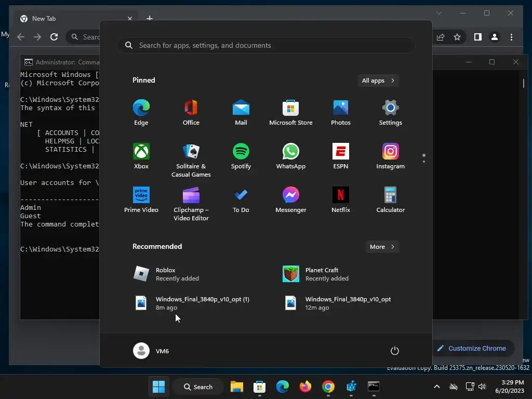Launch Netflix from pinned apps

pyautogui.click(x=341, y=200)
